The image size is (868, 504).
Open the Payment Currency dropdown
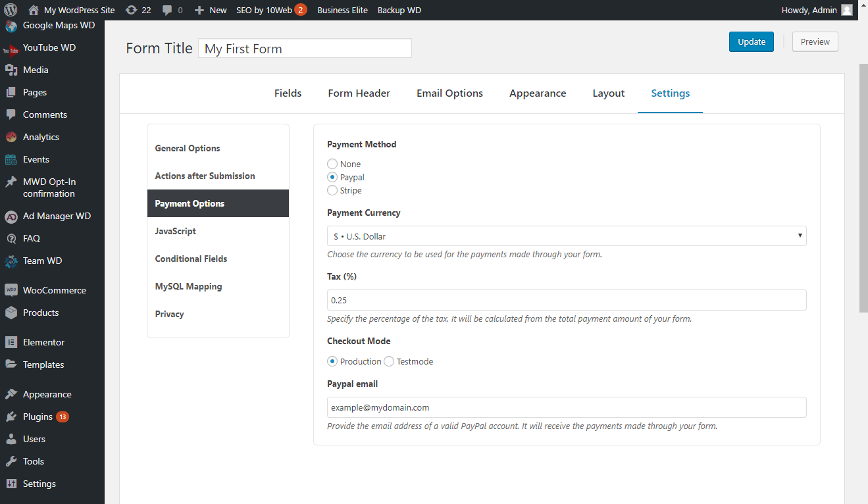coord(567,236)
